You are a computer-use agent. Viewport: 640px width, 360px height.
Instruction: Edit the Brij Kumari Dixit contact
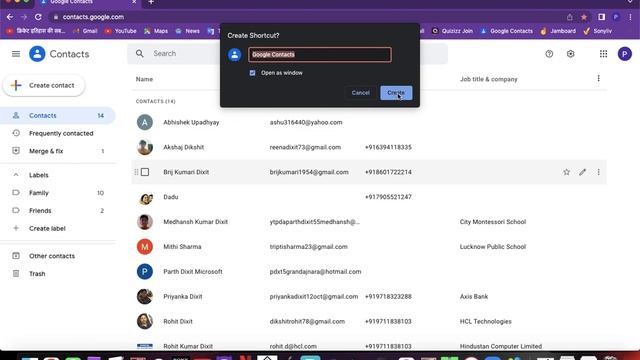point(582,172)
